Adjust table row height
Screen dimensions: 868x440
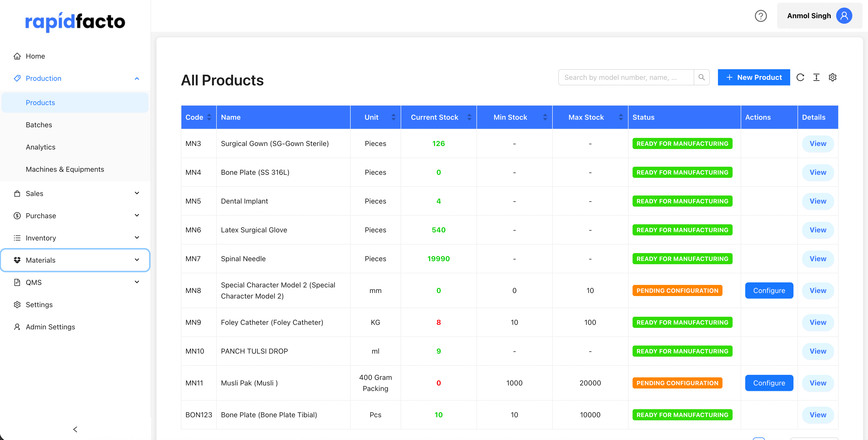pos(816,77)
